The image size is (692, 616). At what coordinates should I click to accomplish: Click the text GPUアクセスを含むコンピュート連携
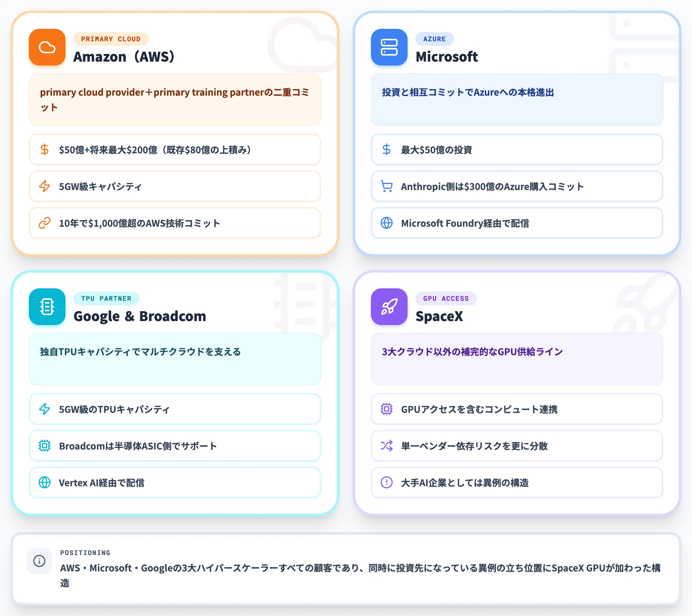click(479, 409)
